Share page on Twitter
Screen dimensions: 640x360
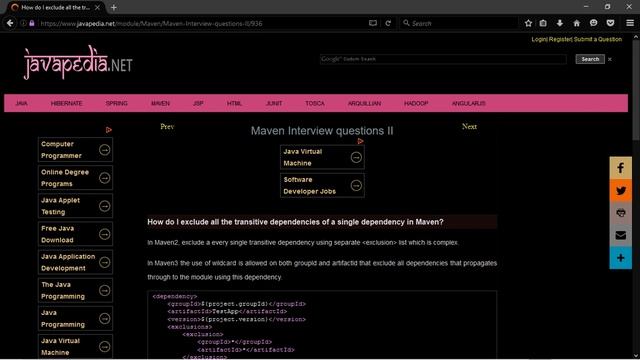tap(620, 190)
